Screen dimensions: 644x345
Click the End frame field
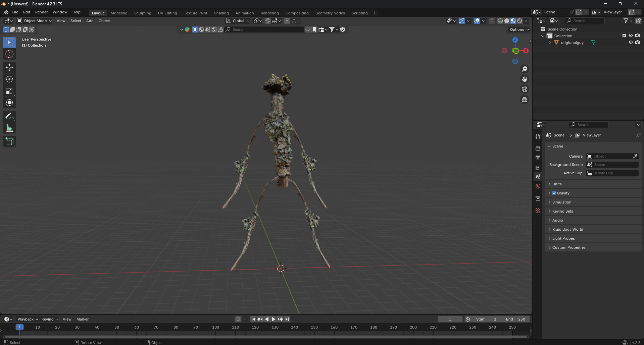[515, 319]
